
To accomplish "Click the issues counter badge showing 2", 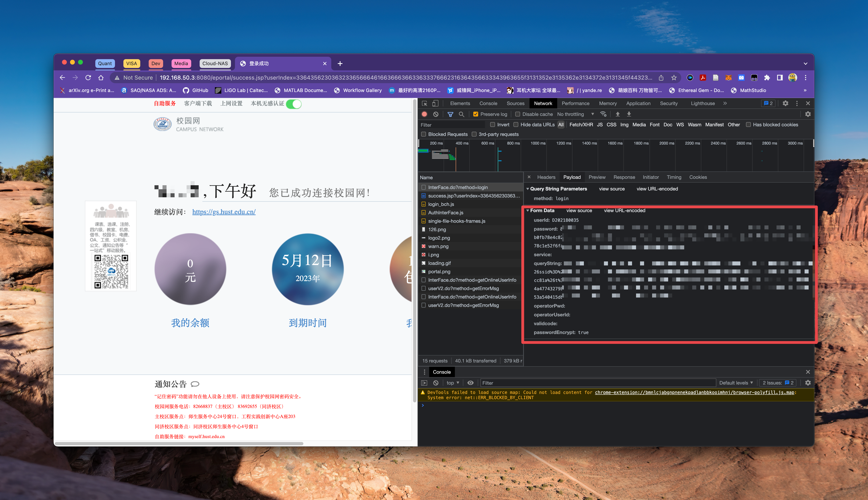I will click(x=768, y=103).
